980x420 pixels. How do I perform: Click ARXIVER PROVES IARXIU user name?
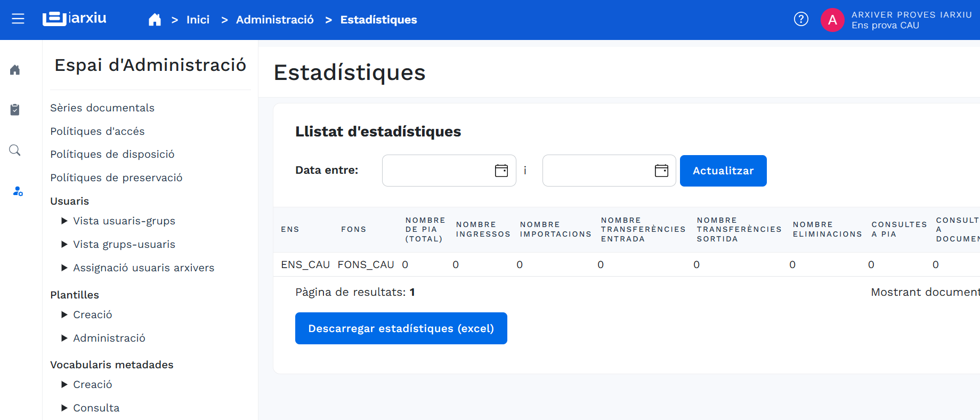coord(911,15)
